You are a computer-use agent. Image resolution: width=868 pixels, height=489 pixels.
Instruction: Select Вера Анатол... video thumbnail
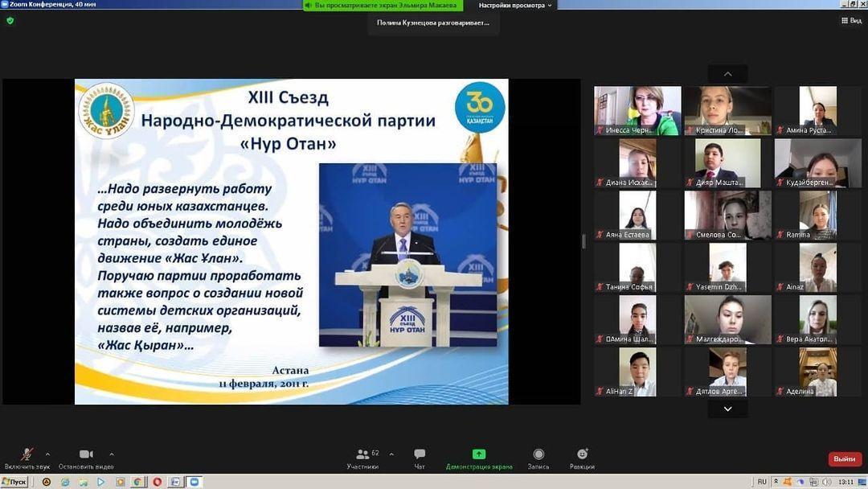pyautogui.click(x=817, y=319)
